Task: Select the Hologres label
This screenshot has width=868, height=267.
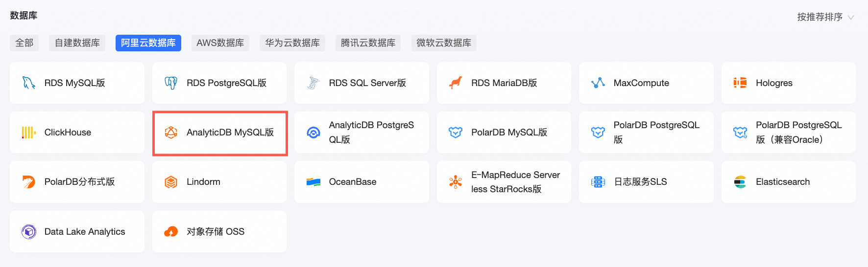Action: point(774,83)
